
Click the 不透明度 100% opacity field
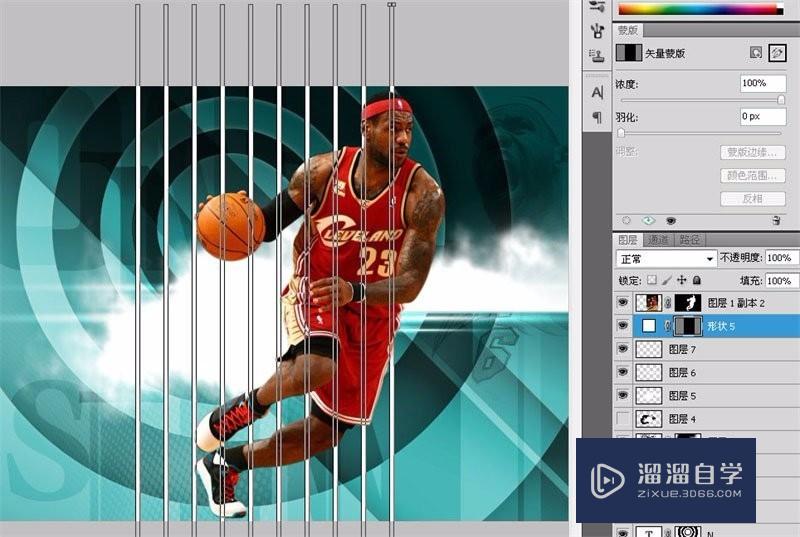click(x=781, y=258)
